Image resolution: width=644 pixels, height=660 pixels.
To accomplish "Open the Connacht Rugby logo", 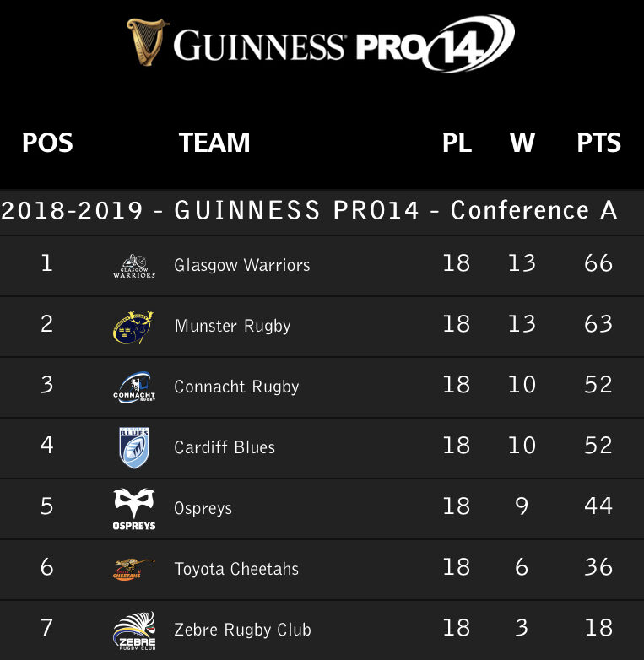I will tap(134, 387).
